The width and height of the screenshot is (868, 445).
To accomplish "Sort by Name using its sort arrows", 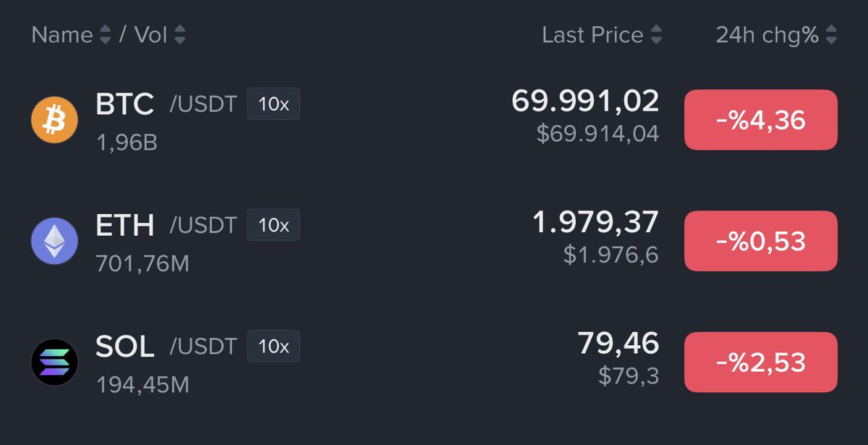I will [106, 35].
